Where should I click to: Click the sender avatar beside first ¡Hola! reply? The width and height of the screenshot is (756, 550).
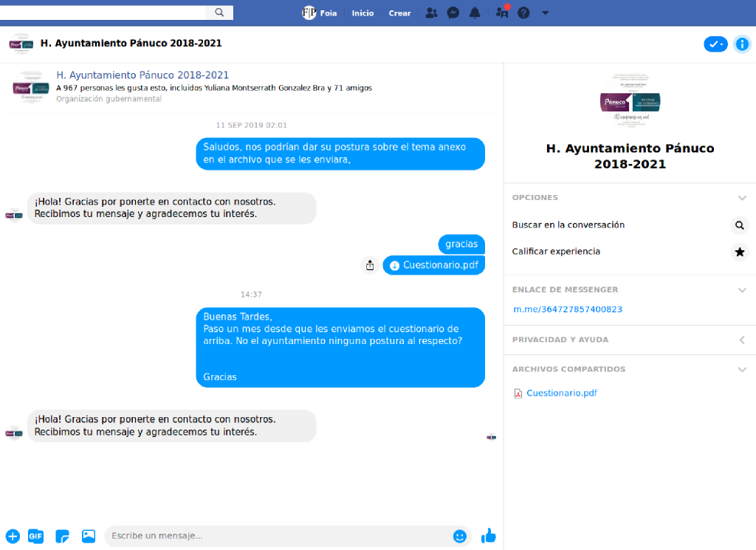click(14, 215)
